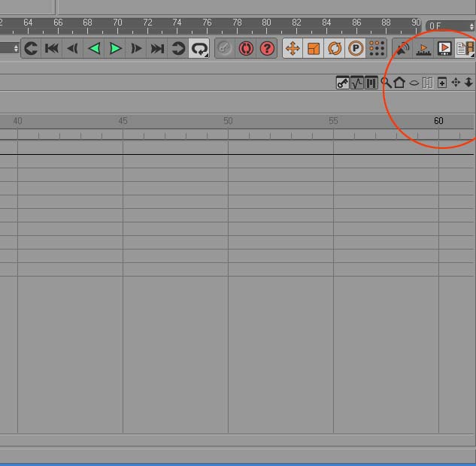Open render settings document-filmstrip icon
The width and height of the screenshot is (476, 466).
click(465, 48)
